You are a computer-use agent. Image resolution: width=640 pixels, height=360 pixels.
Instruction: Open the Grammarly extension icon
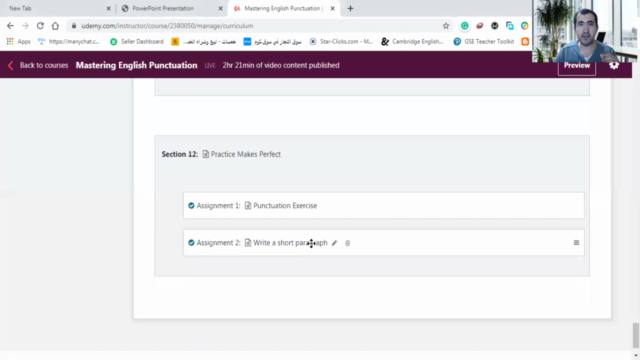coord(464,26)
